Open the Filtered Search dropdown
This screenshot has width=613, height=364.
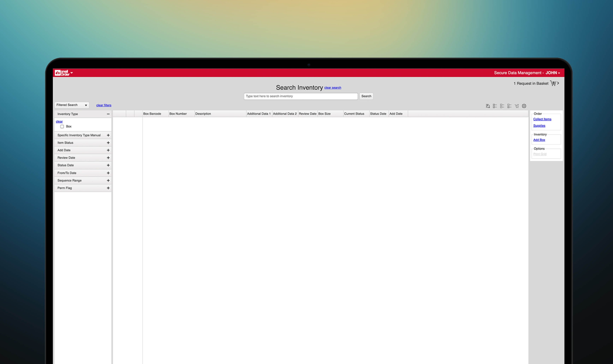(72, 105)
